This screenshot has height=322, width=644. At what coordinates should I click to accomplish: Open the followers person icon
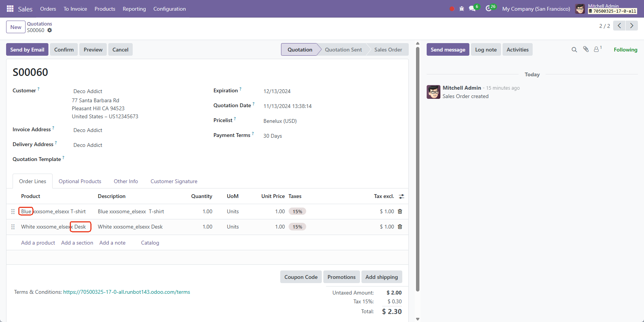596,49
